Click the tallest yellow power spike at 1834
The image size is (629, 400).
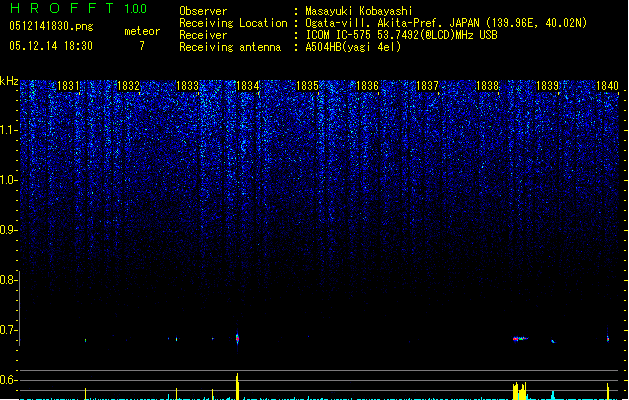click(x=237, y=386)
